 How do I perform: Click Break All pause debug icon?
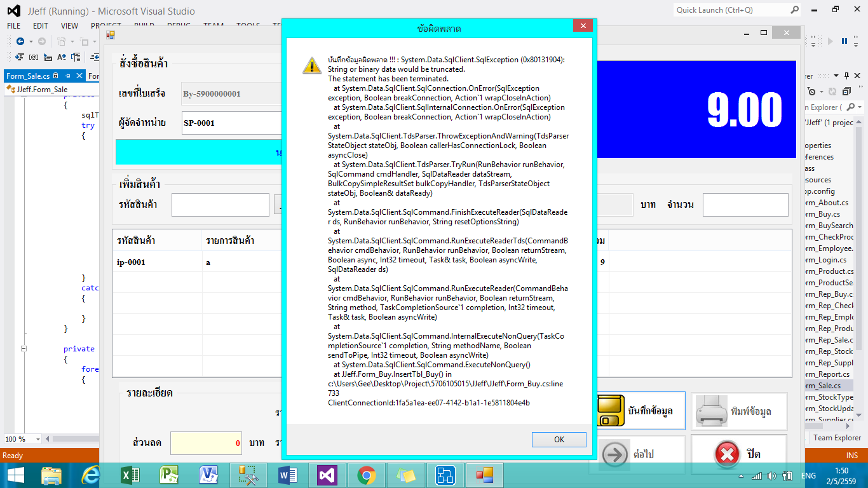tap(844, 41)
